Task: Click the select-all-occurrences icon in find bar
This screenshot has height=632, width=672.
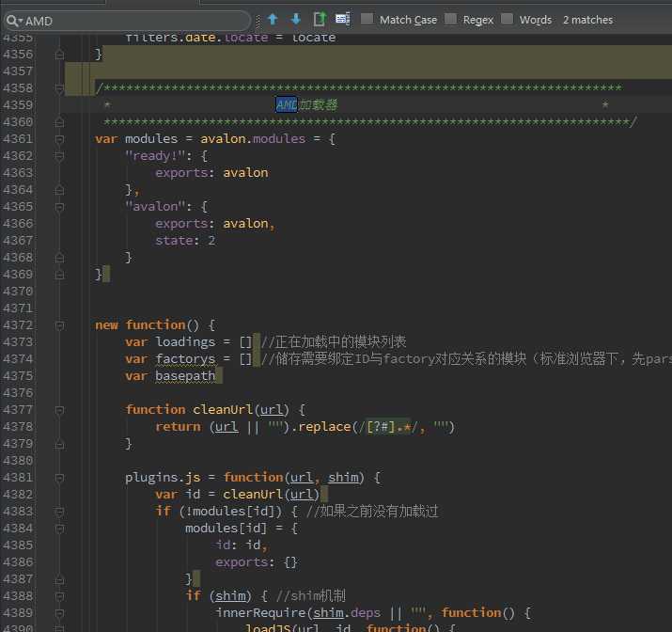Action: [343, 19]
